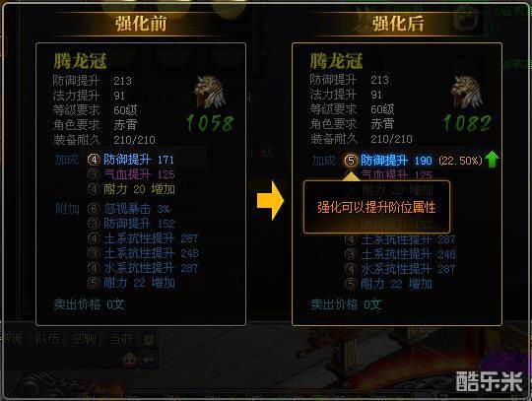Click tier 6 badge beside 忽视暴击 3%

pyautogui.click(x=94, y=209)
